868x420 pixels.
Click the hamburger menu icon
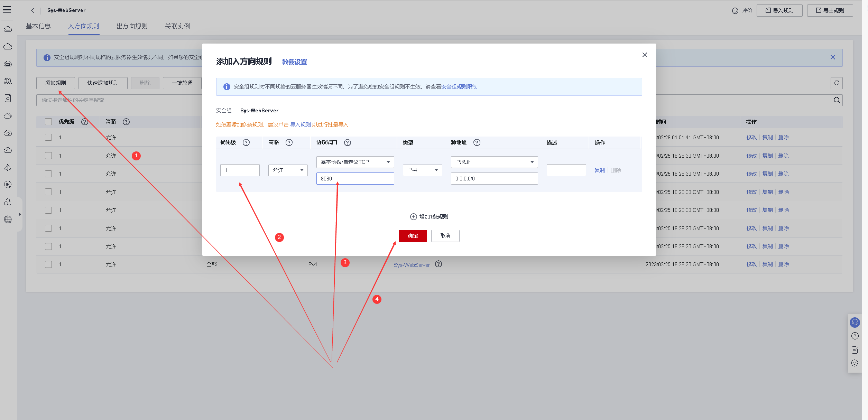pos(7,10)
